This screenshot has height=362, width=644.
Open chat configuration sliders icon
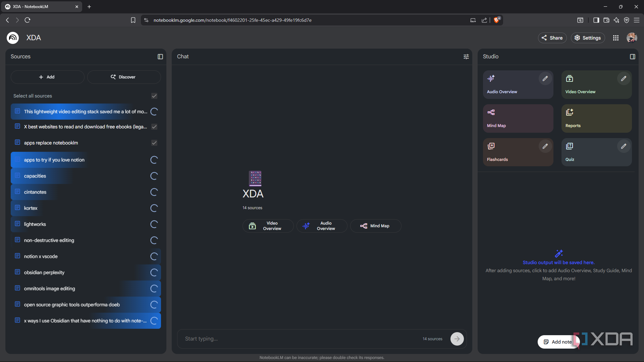point(466,57)
